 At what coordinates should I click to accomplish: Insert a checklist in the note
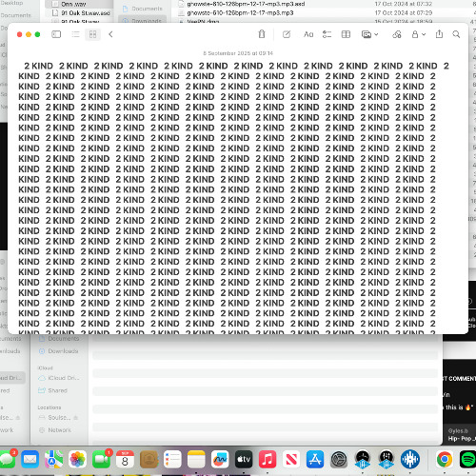click(x=327, y=34)
